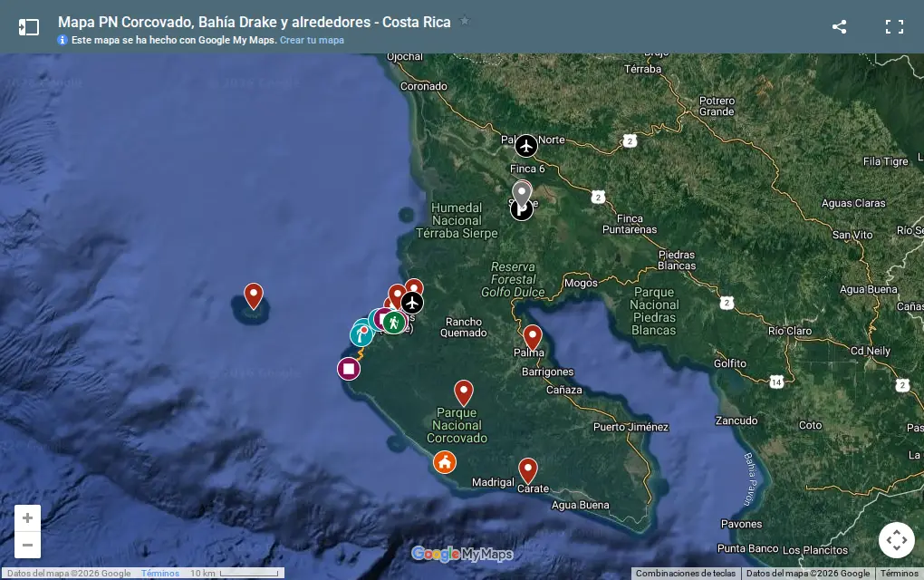
Task: Click the 'Madrigal' map label
Action: (x=493, y=482)
